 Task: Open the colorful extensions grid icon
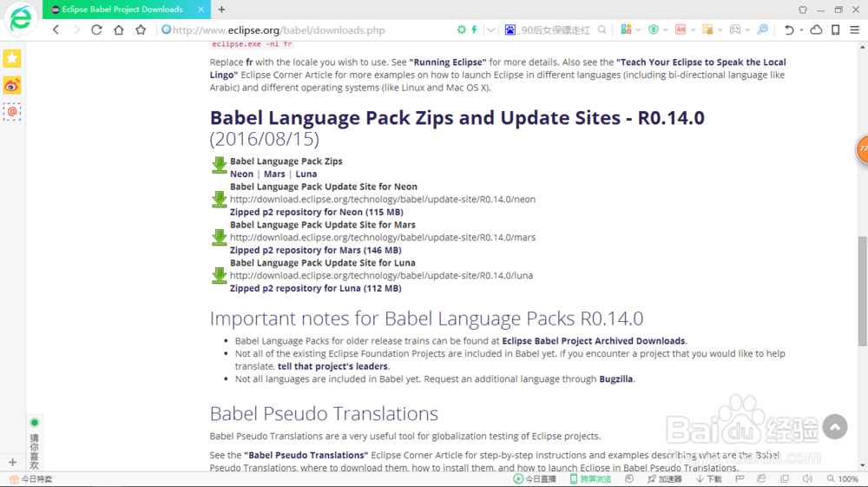(x=626, y=30)
